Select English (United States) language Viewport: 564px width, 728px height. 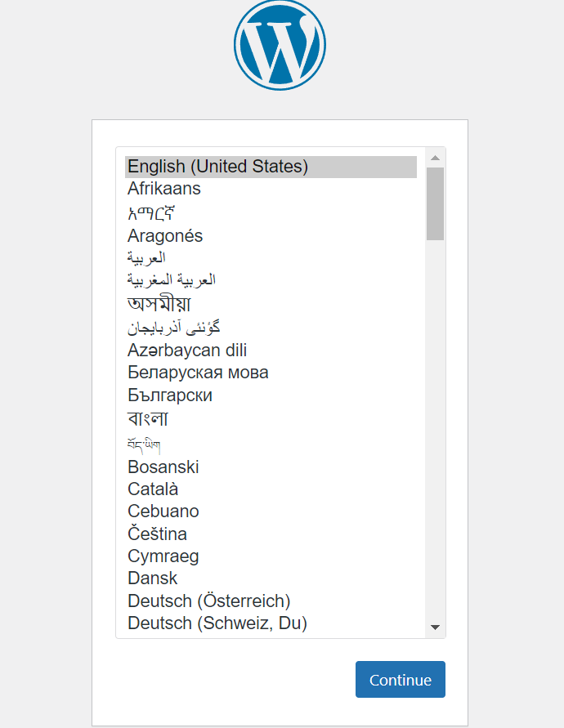click(271, 167)
